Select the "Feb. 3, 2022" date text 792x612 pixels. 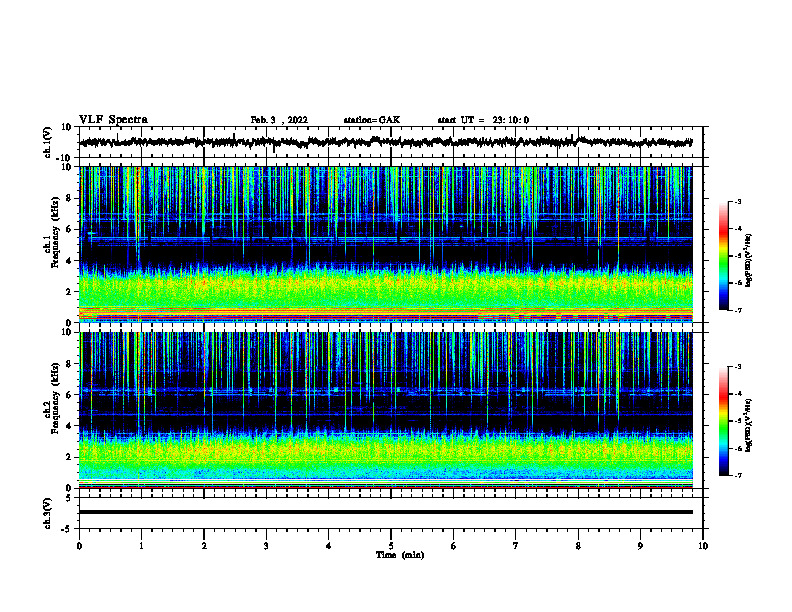tap(279, 120)
